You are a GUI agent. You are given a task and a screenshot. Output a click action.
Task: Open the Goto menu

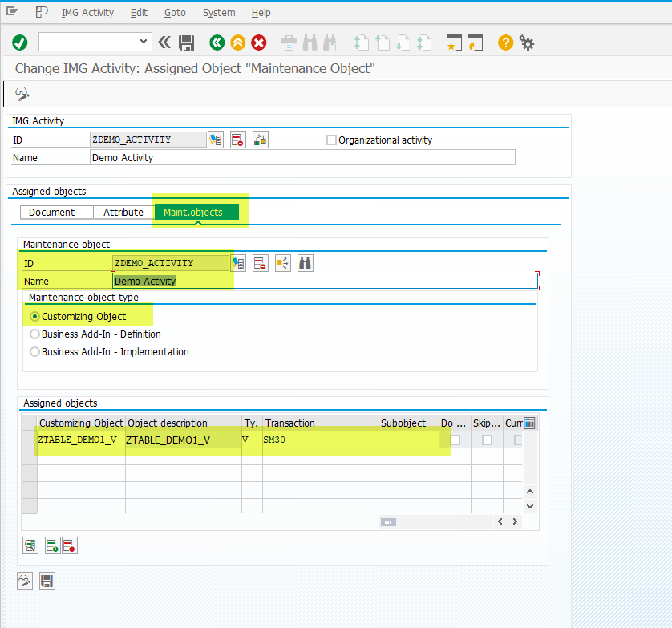click(x=175, y=13)
